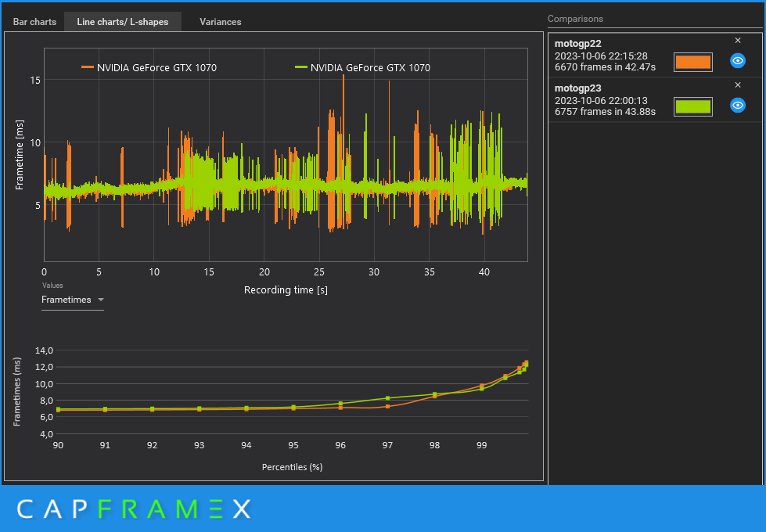Switch to the Bar charts tab
The image size is (766, 532).
[x=34, y=22]
